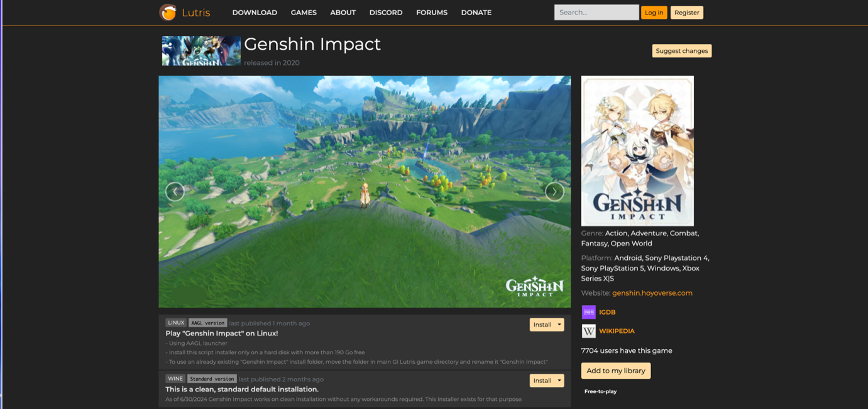Expand dropdown arrow of AAGL version Install
This screenshot has height=409, width=868.
[559, 325]
